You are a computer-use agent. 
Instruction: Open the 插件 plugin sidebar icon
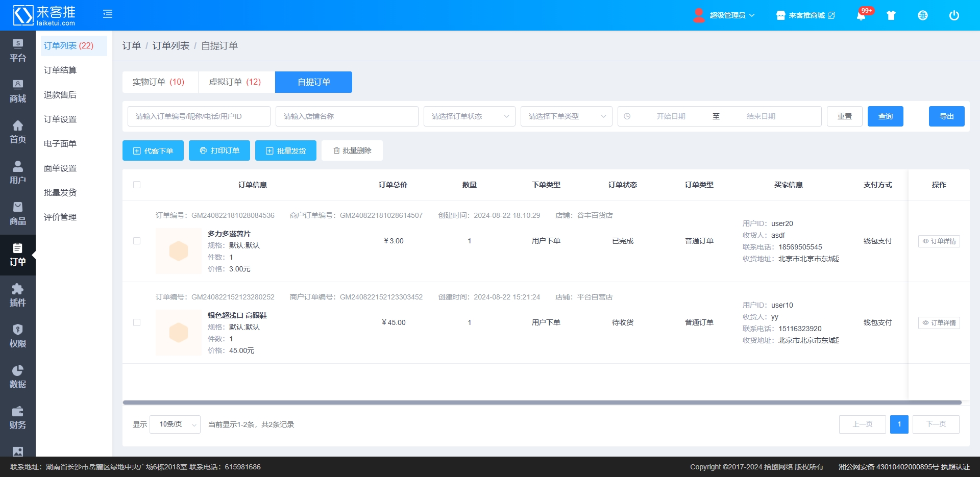pyautogui.click(x=18, y=295)
